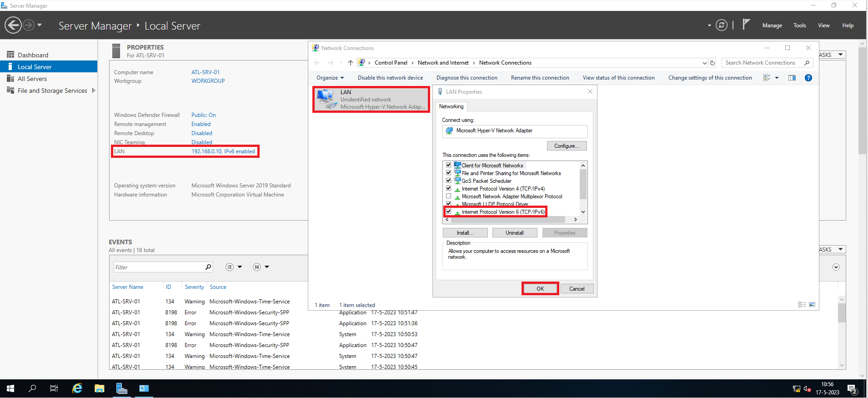The image size is (868, 398).
Task: Uncheck Internet Protocol Version 6 (TCP/IPv6)
Action: click(x=449, y=212)
